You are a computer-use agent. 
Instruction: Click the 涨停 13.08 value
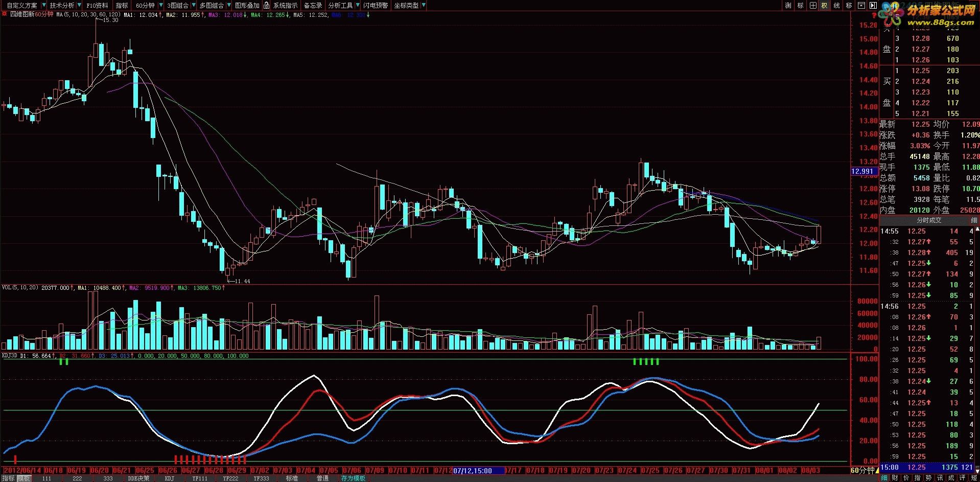(x=921, y=189)
